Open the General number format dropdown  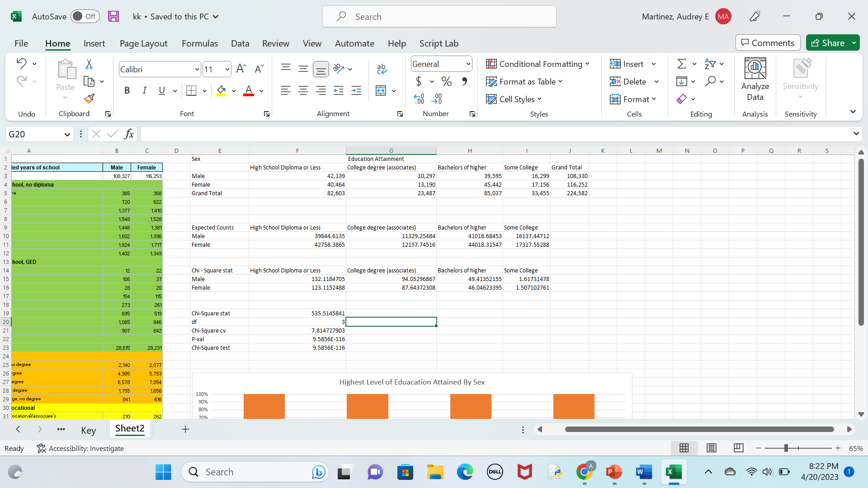coord(468,64)
